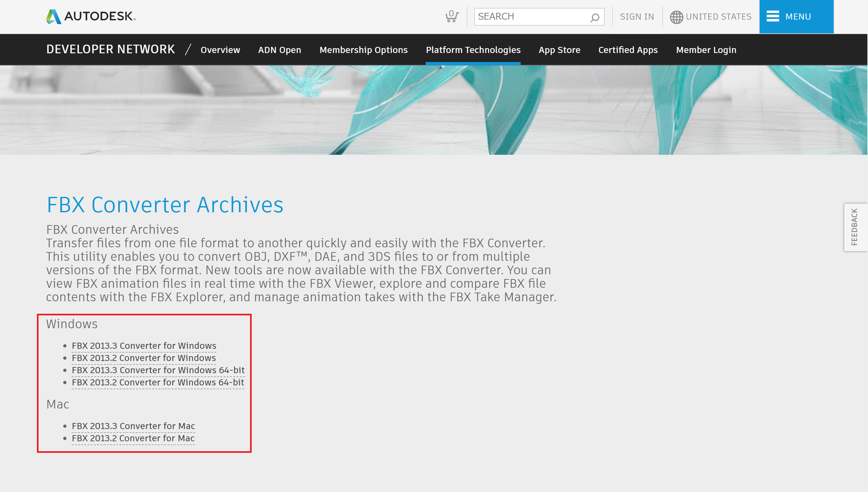
Task: Go to Certified Apps
Action: [628, 50]
